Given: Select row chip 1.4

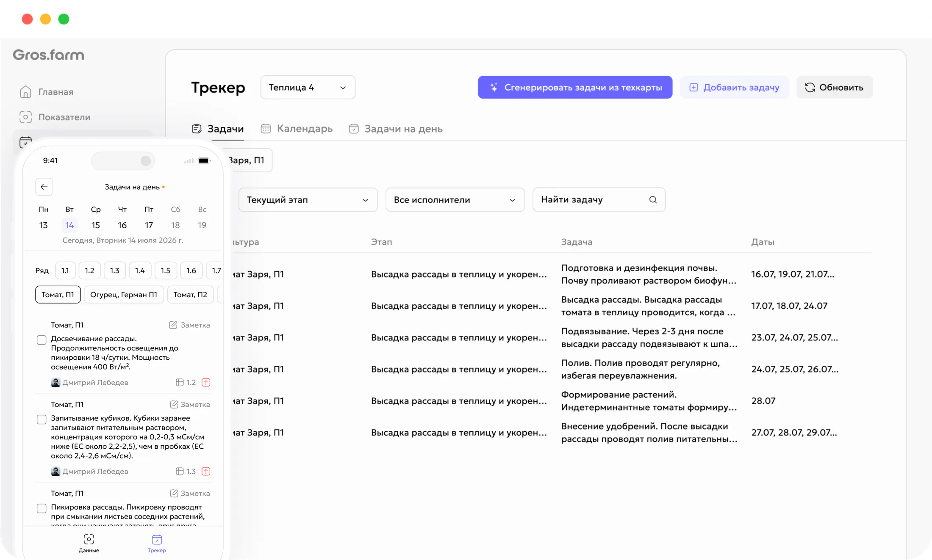Looking at the screenshot, I should [140, 270].
